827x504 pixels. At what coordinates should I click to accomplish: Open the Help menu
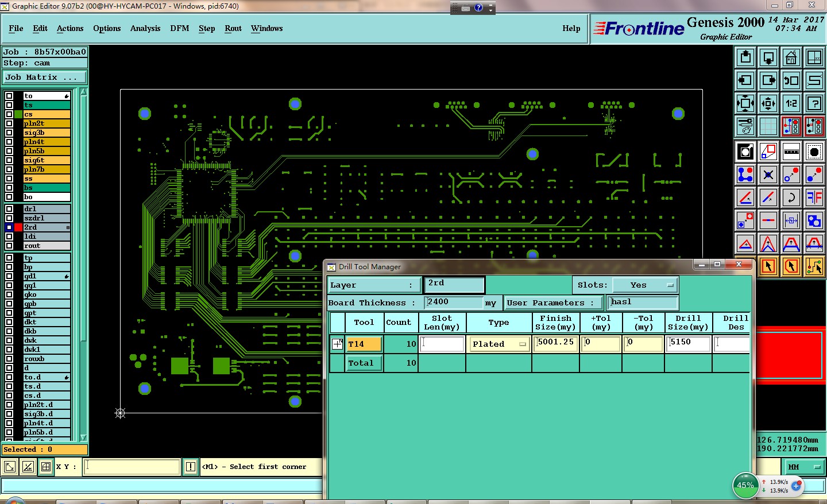(x=571, y=28)
